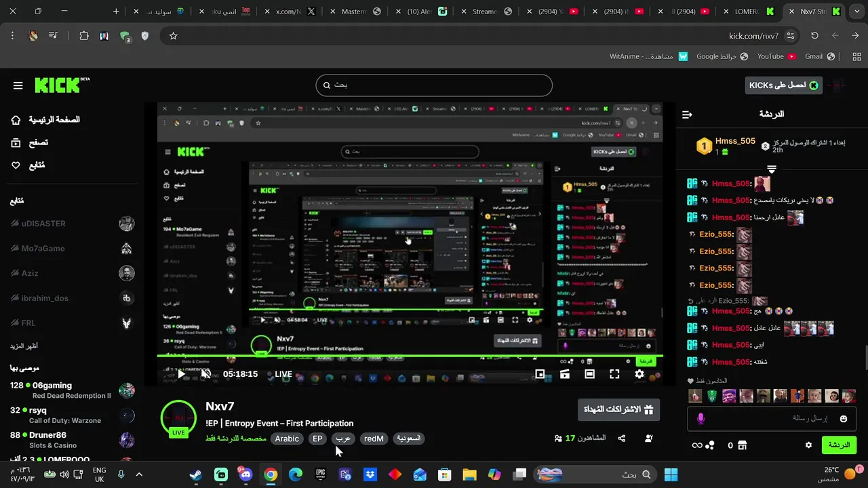Screen dimensions: 868x488
Task: Open the Chrome media control icon
Action: 53,36
